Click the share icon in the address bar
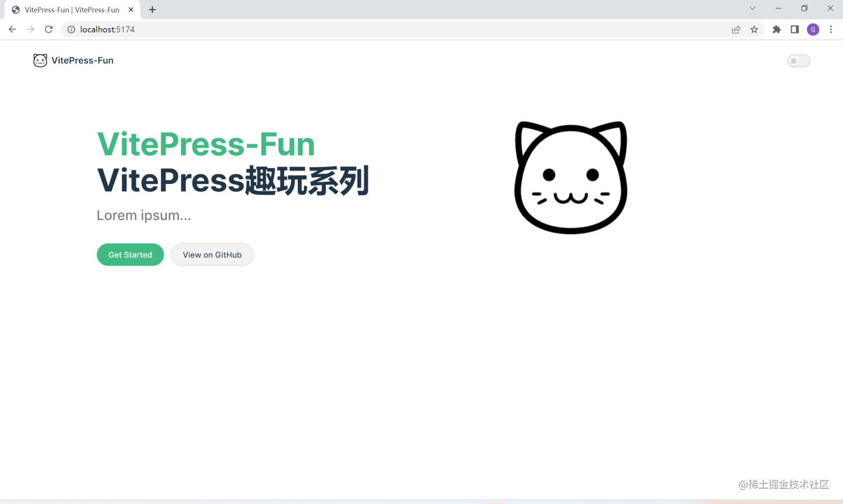This screenshot has height=504, width=843. coord(736,29)
